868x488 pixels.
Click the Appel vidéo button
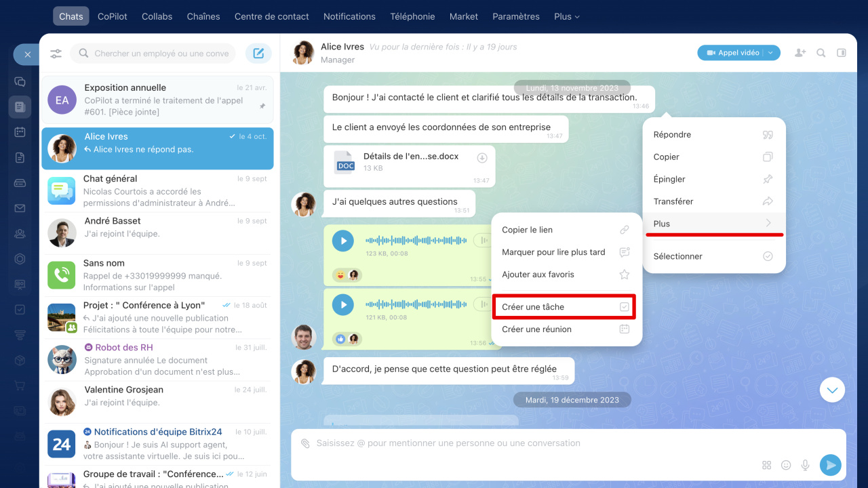point(732,53)
